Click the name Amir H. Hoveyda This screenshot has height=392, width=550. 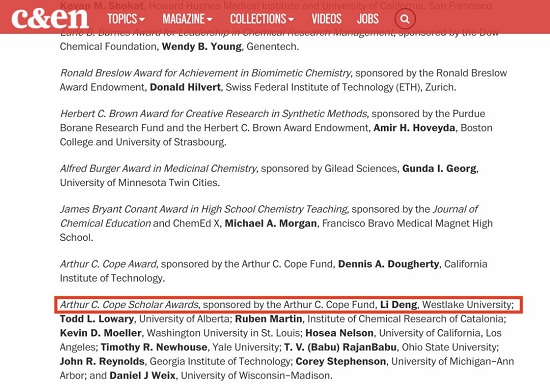414,128
